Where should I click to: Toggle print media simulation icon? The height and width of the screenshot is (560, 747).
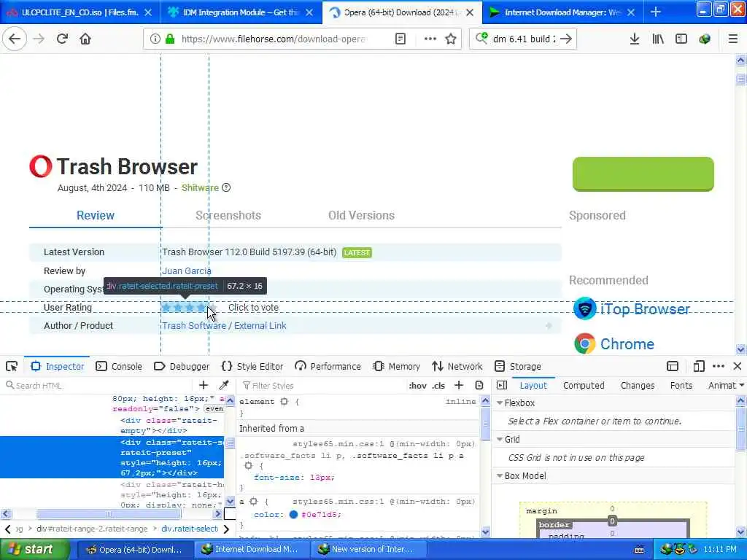tap(479, 385)
